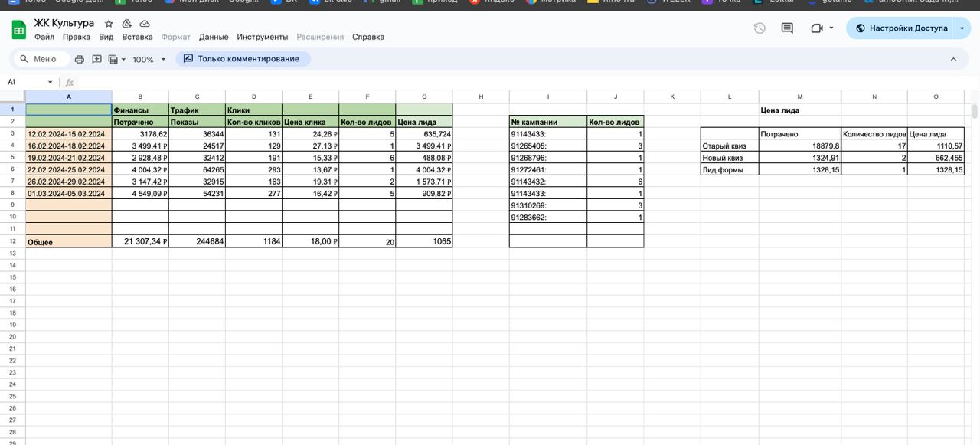Select the Трафик header cell

(x=197, y=110)
